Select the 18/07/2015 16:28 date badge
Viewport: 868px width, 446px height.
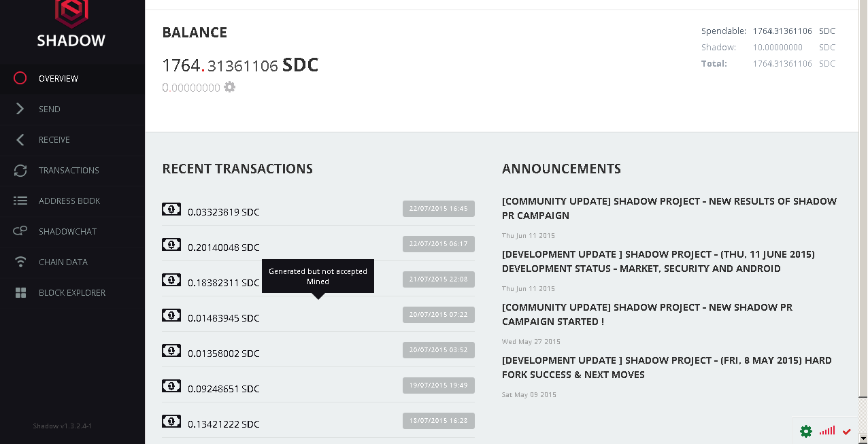(x=439, y=421)
